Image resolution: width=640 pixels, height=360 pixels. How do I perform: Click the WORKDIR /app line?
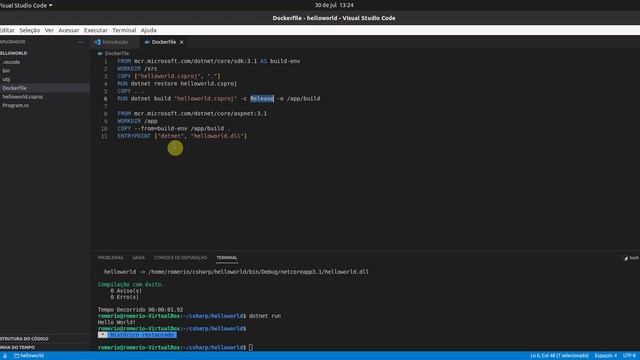pos(137,121)
